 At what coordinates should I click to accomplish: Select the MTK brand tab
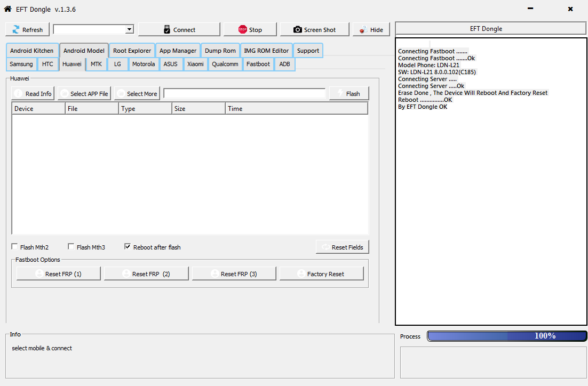click(x=97, y=64)
